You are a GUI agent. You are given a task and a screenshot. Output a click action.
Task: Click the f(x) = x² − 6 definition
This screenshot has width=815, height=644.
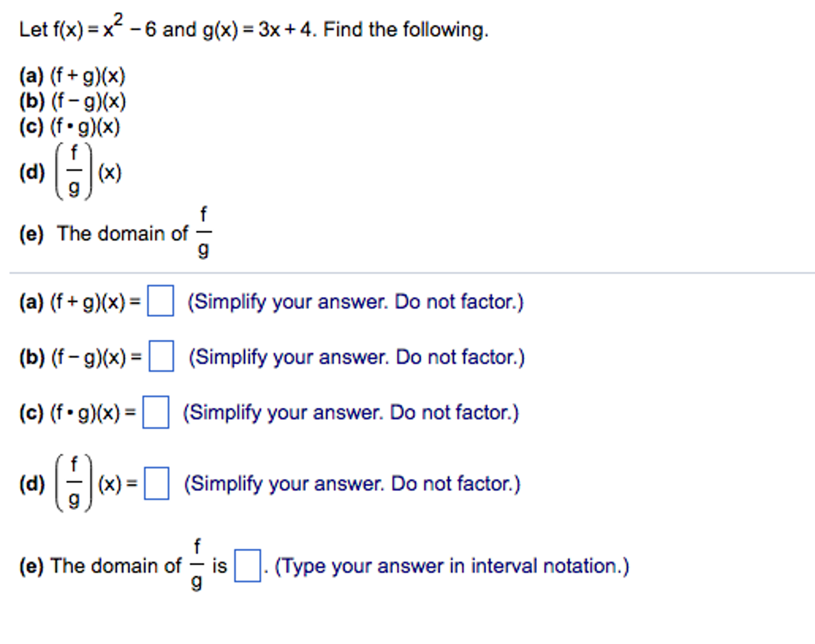104,29
